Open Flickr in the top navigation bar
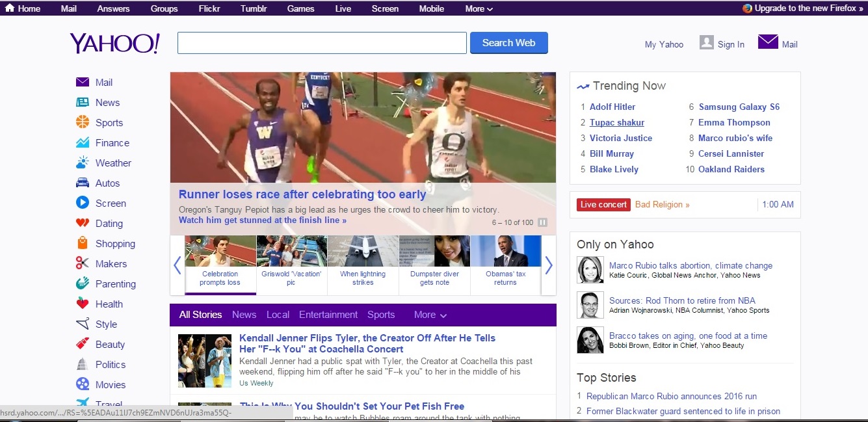 pos(209,8)
